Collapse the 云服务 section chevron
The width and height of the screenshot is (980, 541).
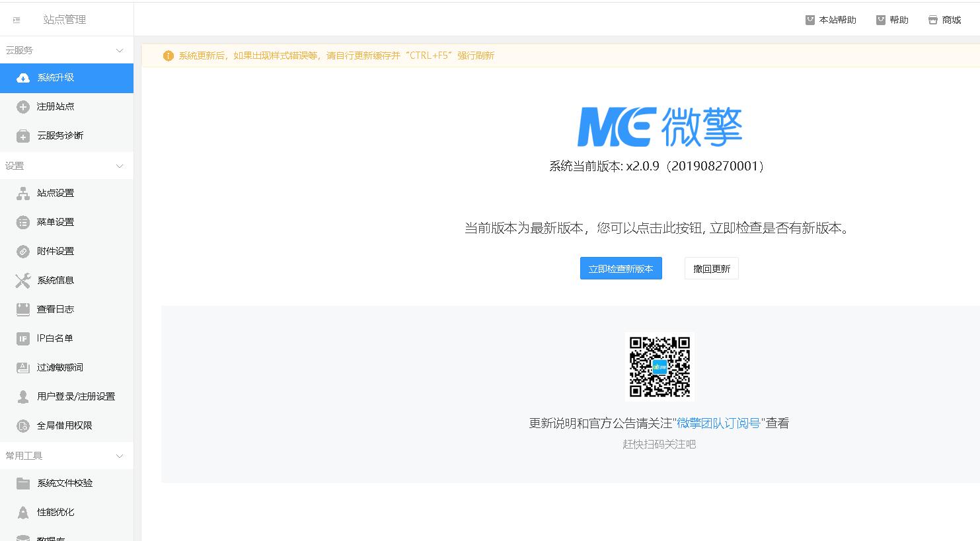coord(120,50)
